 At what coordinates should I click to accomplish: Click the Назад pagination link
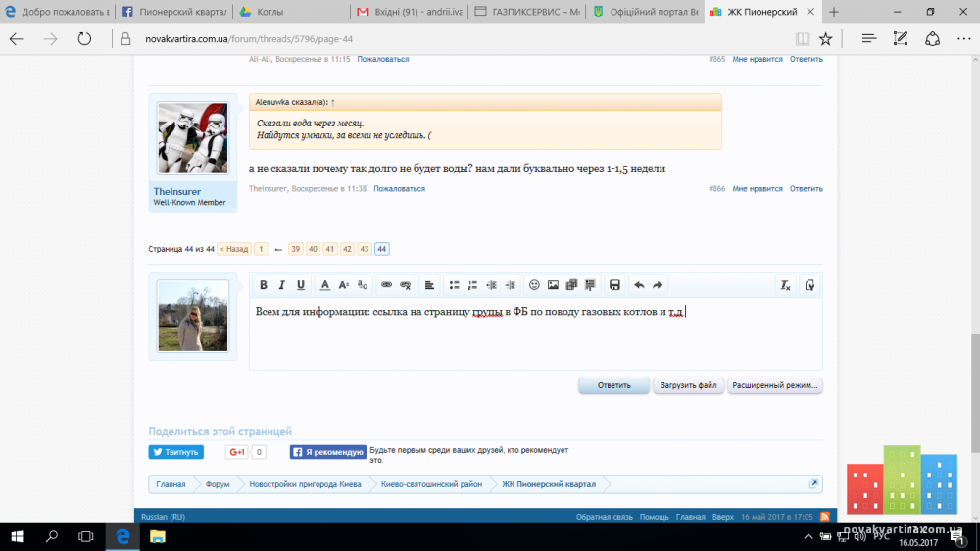[234, 249]
